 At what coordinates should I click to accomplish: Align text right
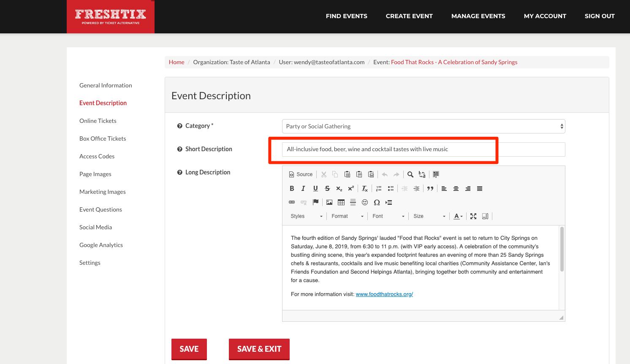coord(468,188)
